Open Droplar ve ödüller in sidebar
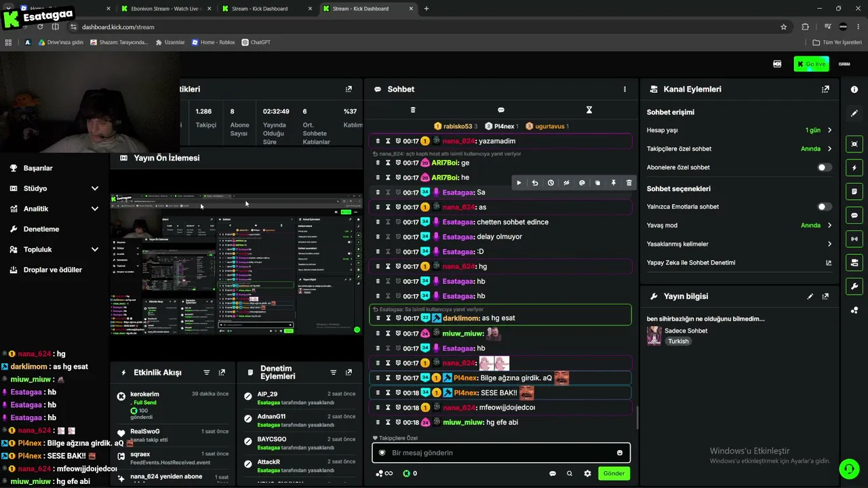This screenshot has width=868, height=488. click(52, 270)
